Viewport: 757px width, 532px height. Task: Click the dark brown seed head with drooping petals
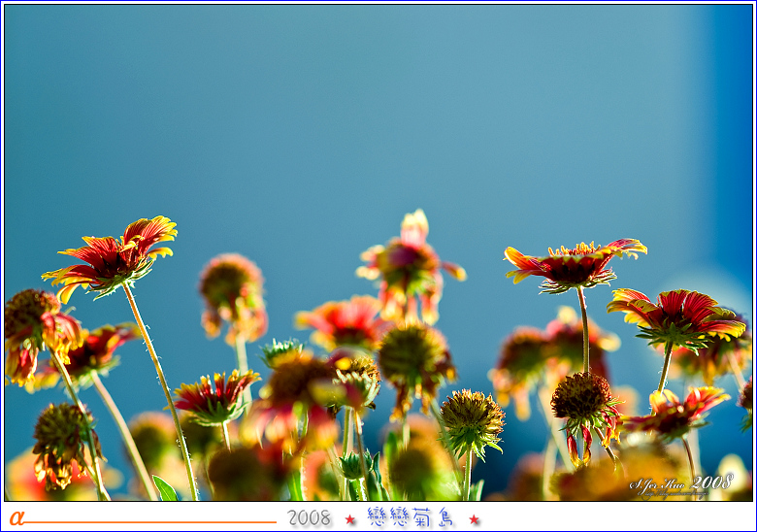584,402
